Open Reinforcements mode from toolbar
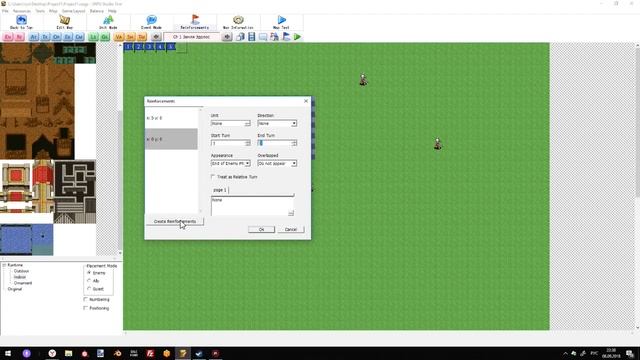This screenshot has height=360, width=640. (x=195, y=22)
